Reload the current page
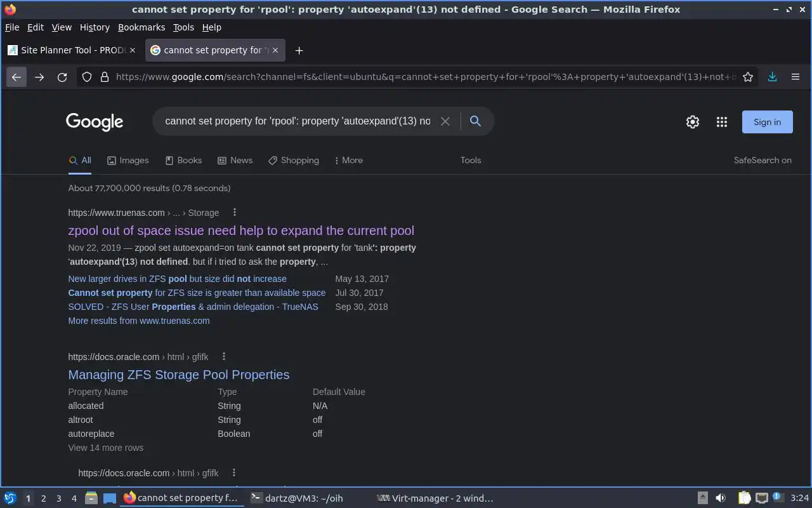812x508 pixels. coord(62,77)
